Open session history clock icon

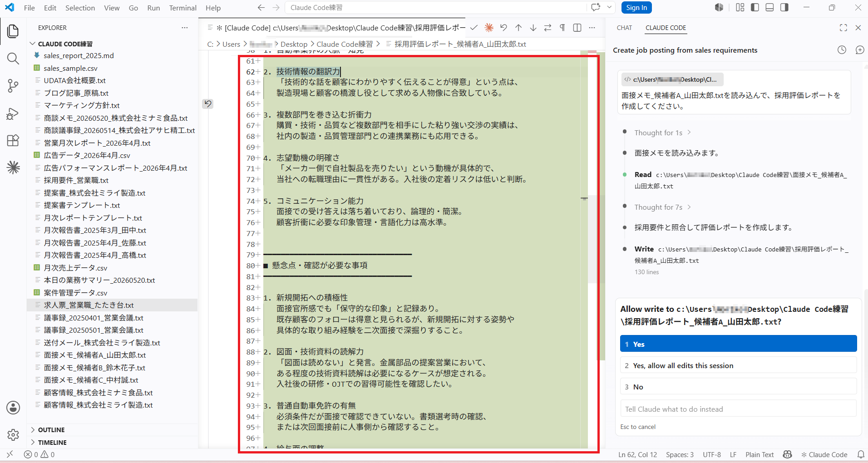click(842, 50)
